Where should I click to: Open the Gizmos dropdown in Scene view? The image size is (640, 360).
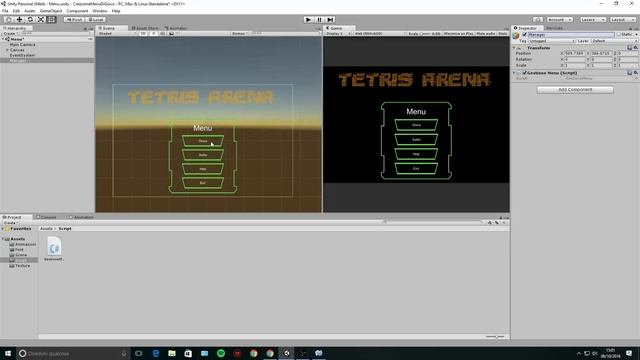tap(240, 33)
